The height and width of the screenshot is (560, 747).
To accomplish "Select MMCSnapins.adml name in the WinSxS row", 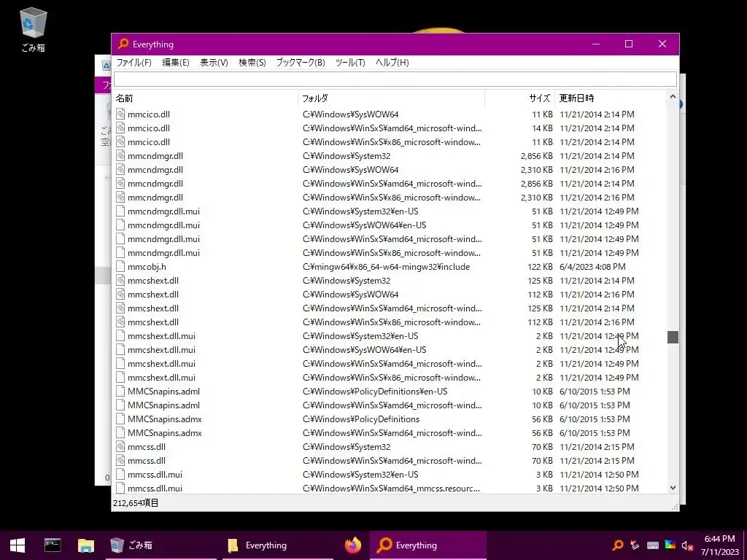I will pos(163,405).
